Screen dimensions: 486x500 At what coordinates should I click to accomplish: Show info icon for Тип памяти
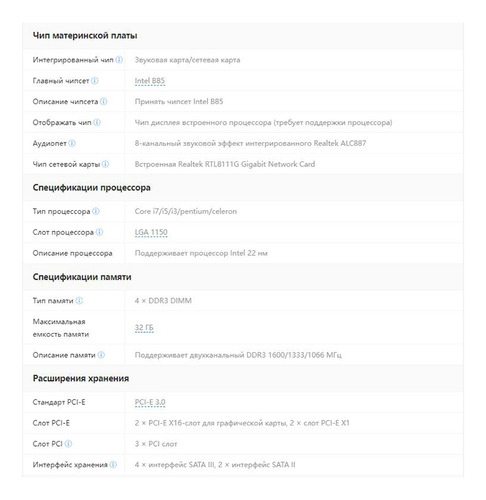79,301
